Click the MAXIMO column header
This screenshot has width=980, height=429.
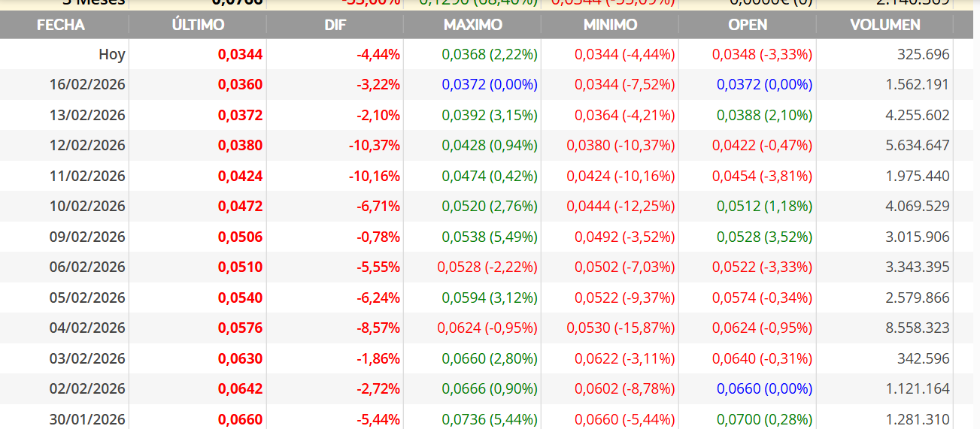[x=472, y=25]
